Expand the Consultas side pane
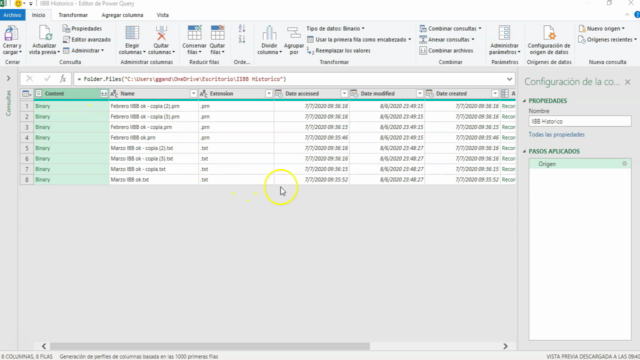The width and height of the screenshot is (640, 360). [x=9, y=78]
